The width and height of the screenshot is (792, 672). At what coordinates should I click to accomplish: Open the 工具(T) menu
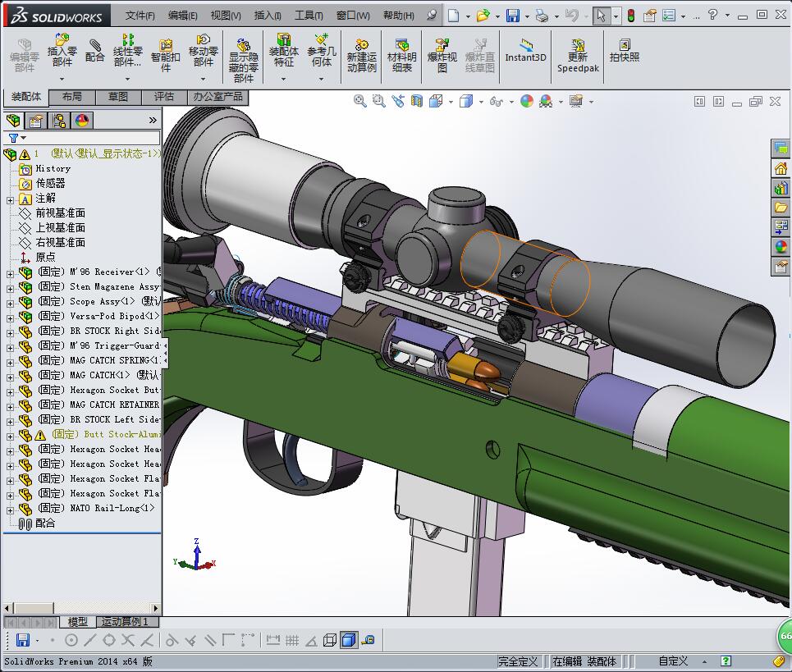tap(308, 16)
